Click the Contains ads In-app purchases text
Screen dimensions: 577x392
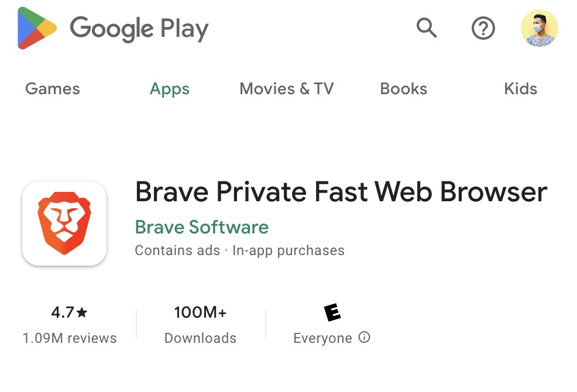tap(239, 250)
